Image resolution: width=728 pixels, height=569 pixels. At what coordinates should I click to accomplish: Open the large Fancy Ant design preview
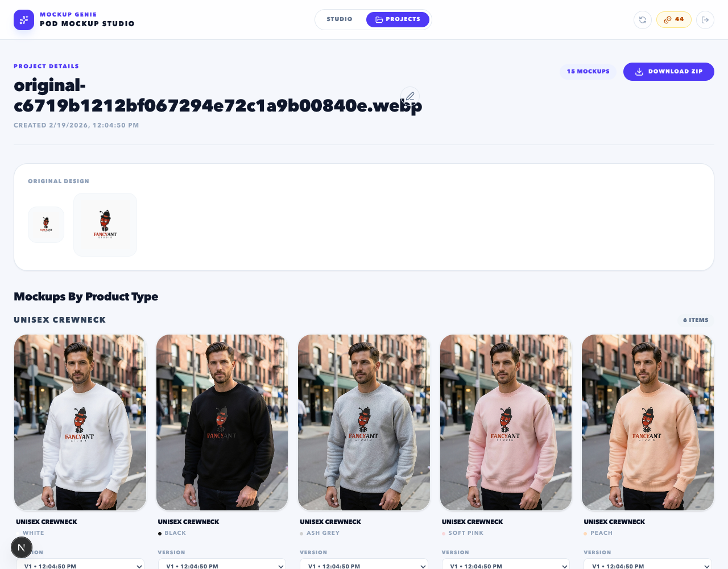(105, 225)
